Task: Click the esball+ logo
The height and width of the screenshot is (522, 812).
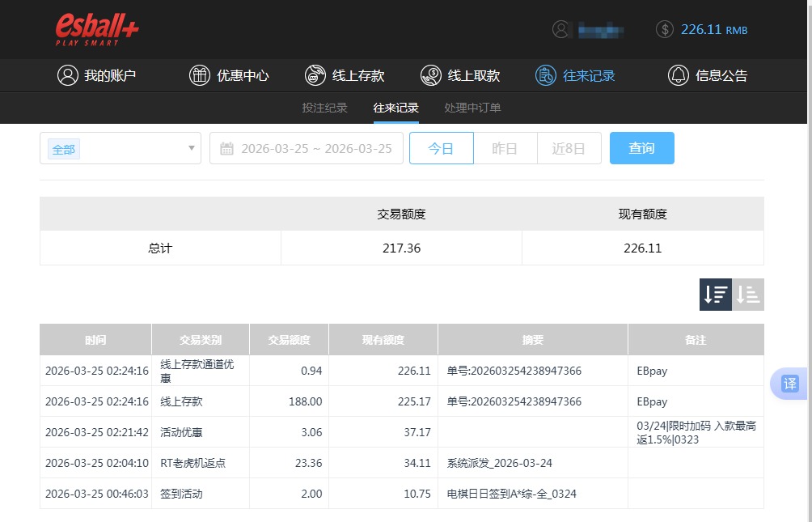Action: point(96,28)
